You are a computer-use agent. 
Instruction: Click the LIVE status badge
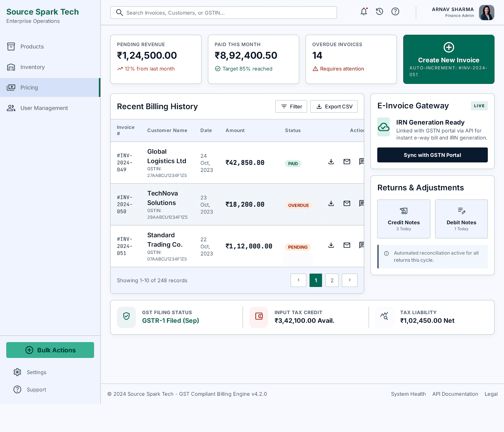479,106
